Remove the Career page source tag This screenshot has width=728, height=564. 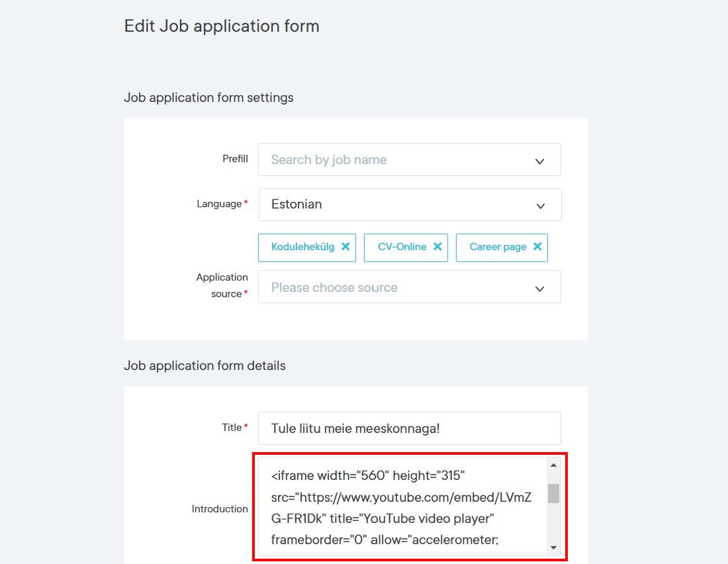(537, 247)
